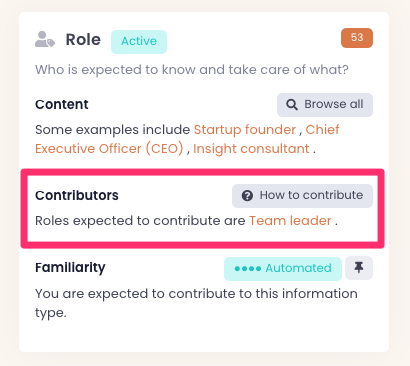
Task: Open the Browse all button
Action: [x=325, y=105]
